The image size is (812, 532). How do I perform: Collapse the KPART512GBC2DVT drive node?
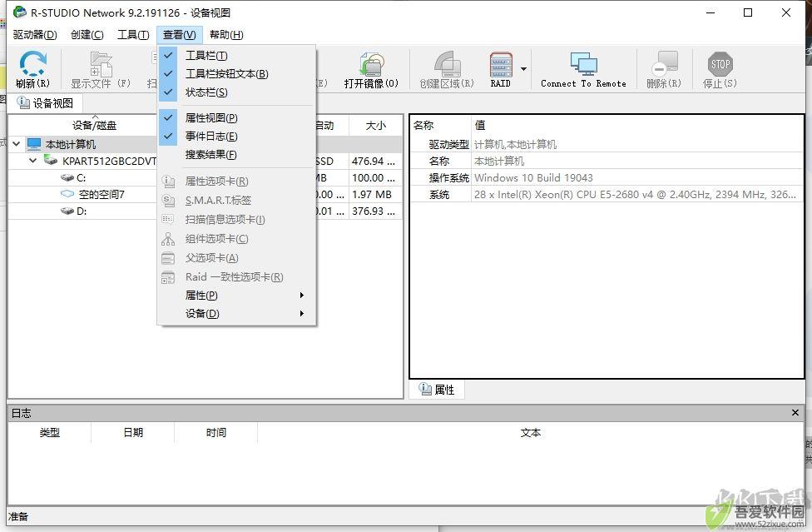(33, 161)
